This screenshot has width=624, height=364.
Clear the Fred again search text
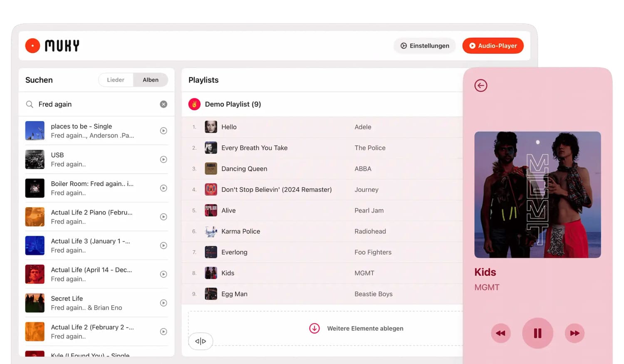coord(163,104)
